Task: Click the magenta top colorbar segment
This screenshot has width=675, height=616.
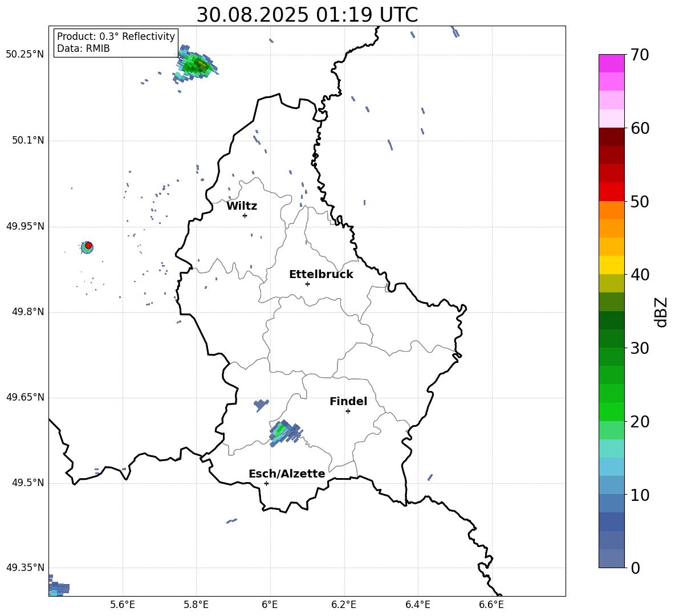Action: (x=612, y=63)
